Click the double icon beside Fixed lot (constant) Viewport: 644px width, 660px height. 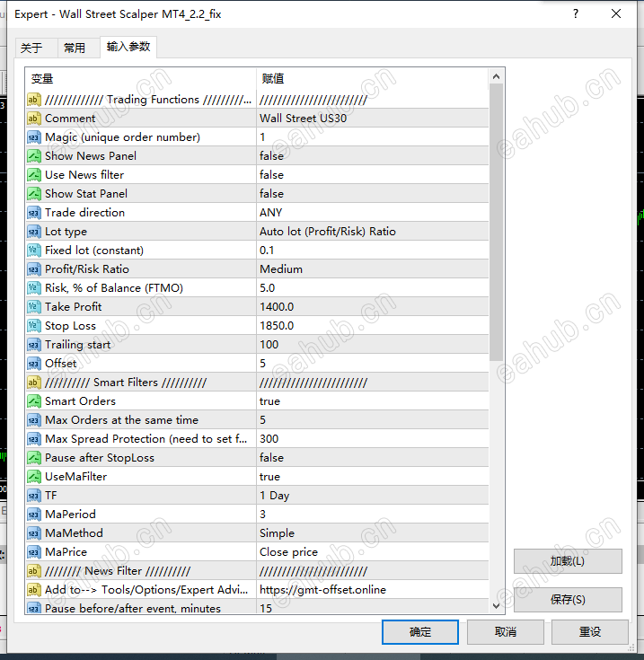(34, 251)
